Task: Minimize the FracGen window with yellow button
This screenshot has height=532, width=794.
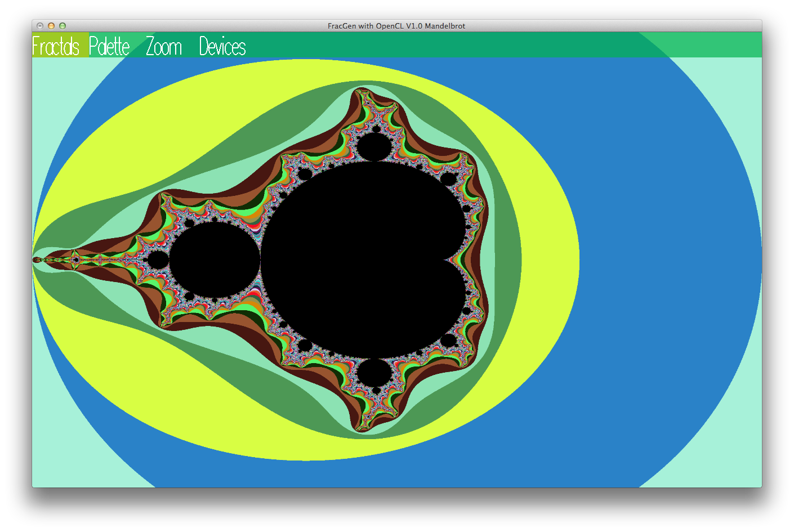Action: pyautogui.click(x=51, y=26)
